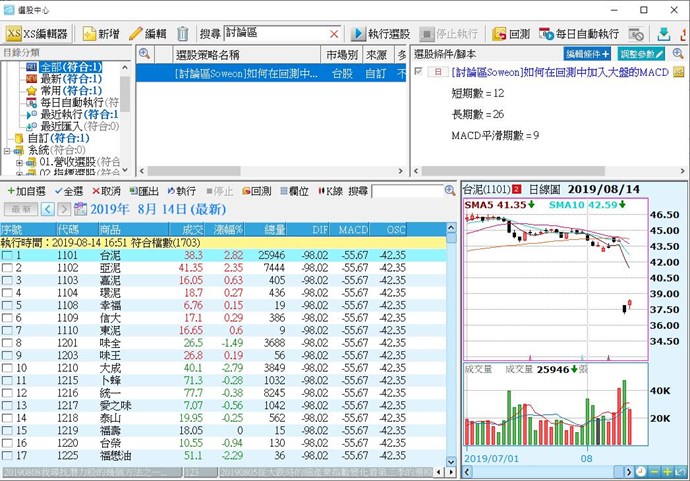Image resolution: width=690 pixels, height=481 pixels.
Task: Toggle checkbox next to 討論區Soweon script condition
Action: pos(418,73)
